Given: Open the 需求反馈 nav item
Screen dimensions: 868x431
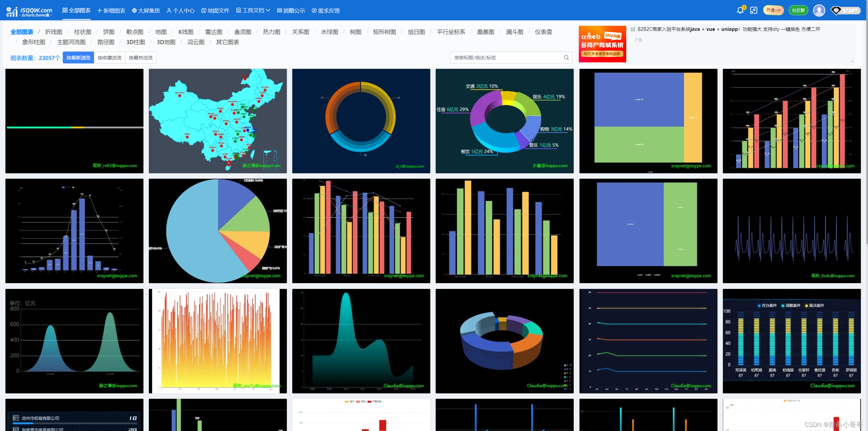Looking at the screenshot, I should 325,11.
